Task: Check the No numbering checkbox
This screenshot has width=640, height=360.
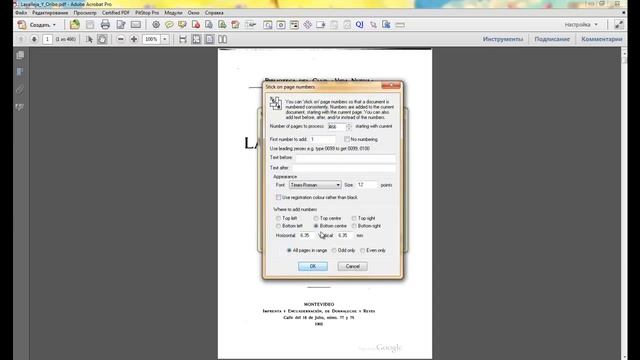Action: (347, 139)
